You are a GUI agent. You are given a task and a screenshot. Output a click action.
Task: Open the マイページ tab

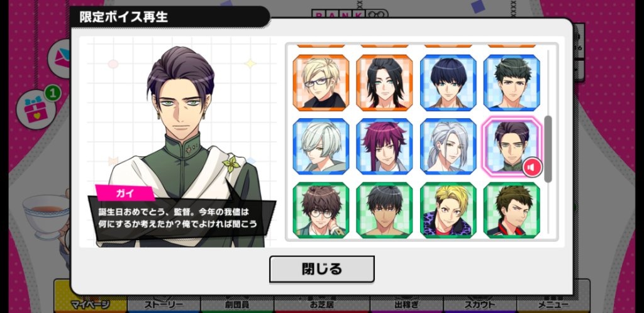coord(91,305)
